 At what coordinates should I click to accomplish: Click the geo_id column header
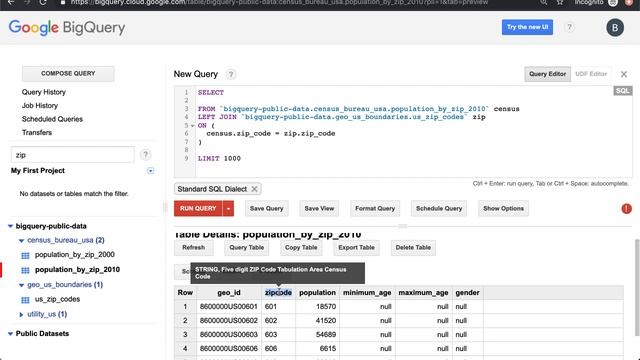coord(229,293)
